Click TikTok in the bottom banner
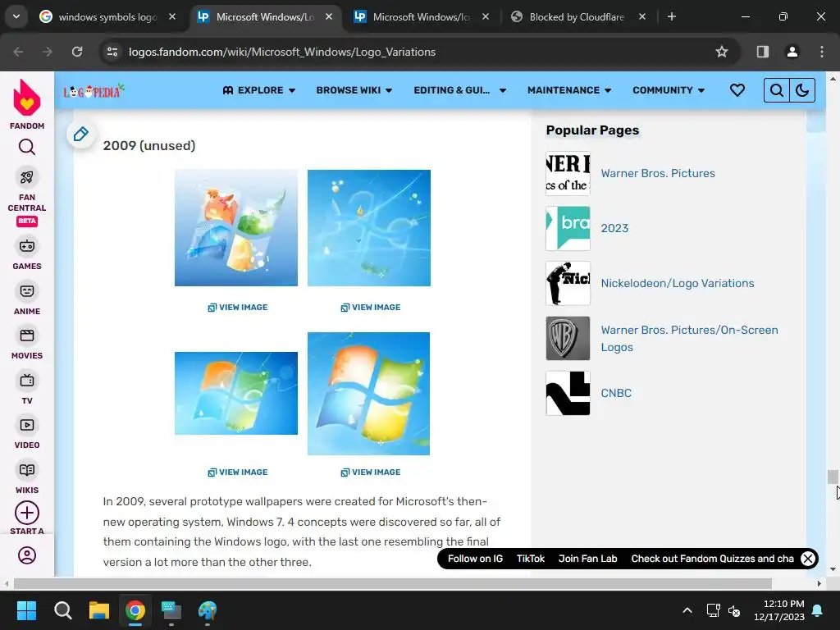The height and width of the screenshot is (630, 840). tap(531, 558)
